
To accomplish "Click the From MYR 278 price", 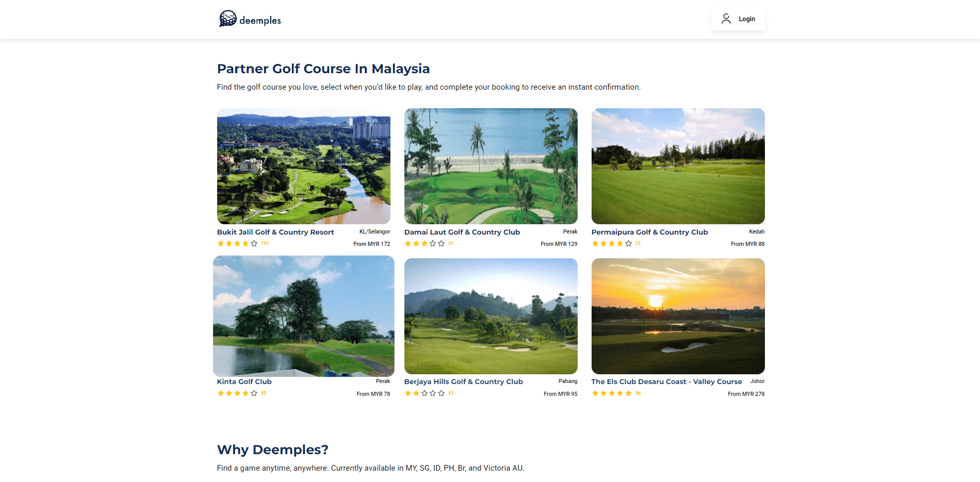I will (x=746, y=394).
